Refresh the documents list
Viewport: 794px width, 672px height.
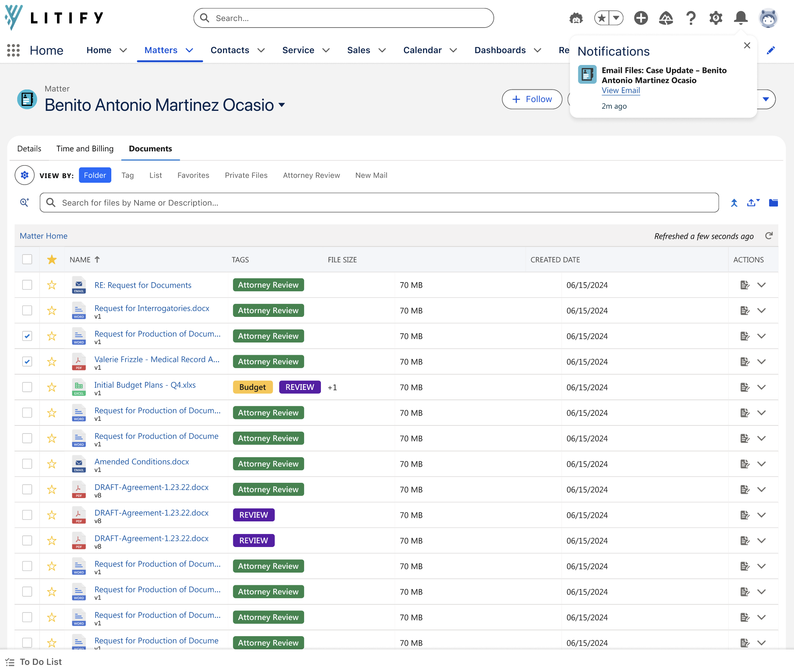(x=769, y=235)
